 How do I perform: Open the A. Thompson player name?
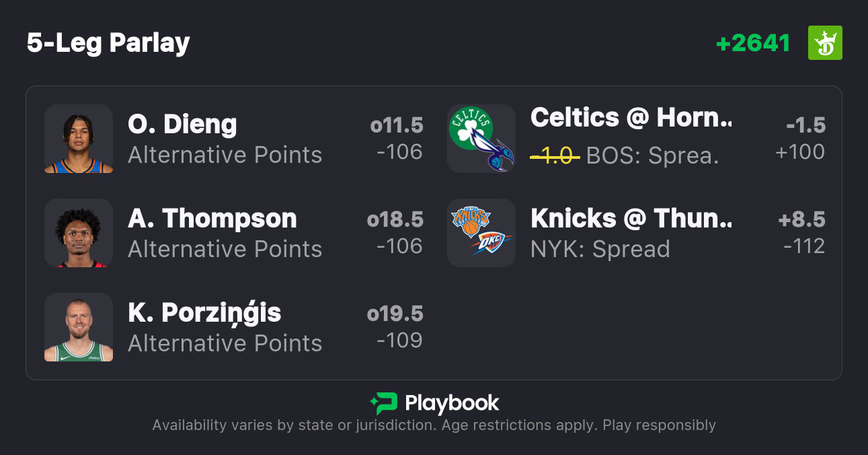point(212,219)
